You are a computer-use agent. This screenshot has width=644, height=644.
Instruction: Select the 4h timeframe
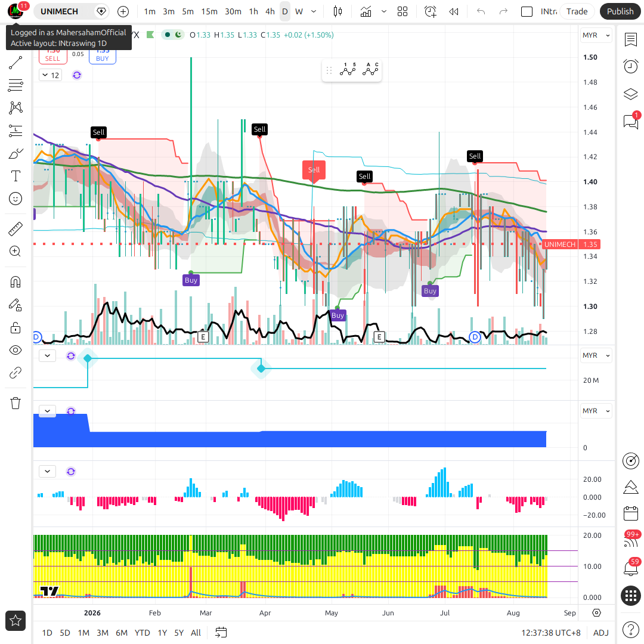click(x=270, y=11)
